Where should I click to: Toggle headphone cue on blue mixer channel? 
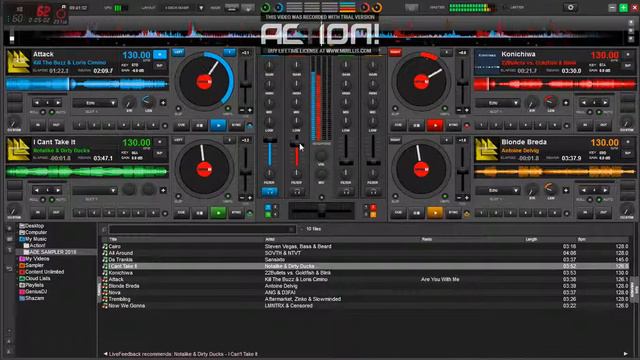tap(269, 191)
